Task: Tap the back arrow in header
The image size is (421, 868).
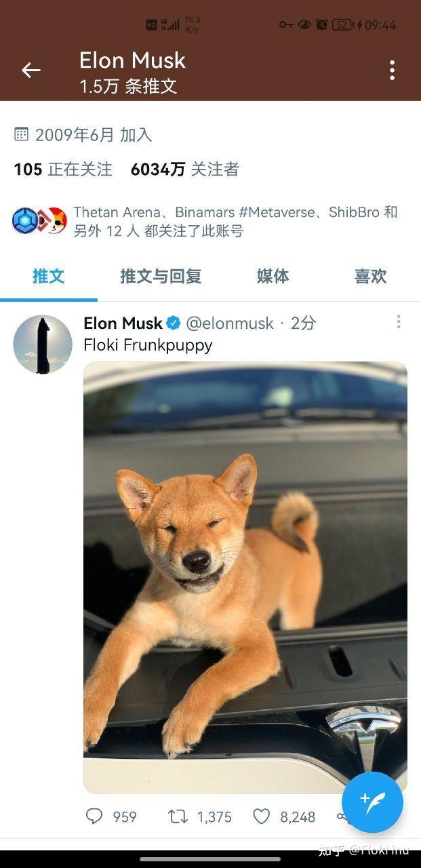Action: coord(31,71)
